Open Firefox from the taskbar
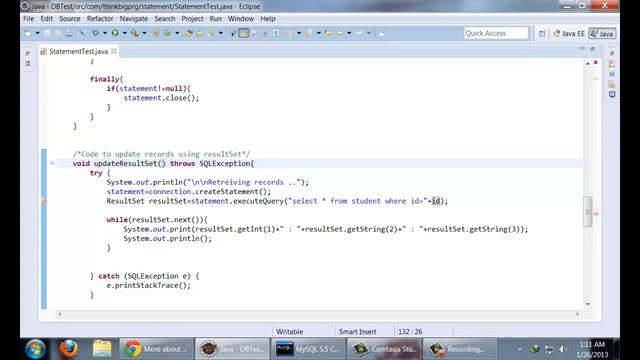This screenshot has width=640, height=360. coord(69,349)
